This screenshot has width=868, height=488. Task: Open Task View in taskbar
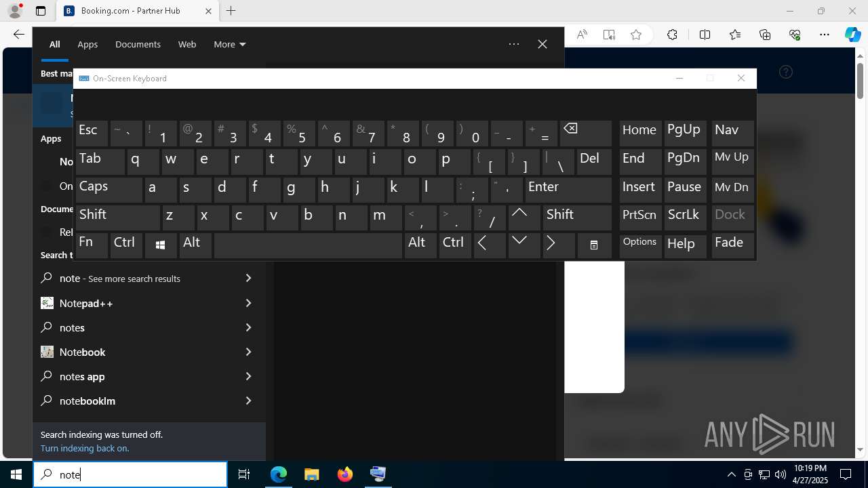[x=244, y=474]
